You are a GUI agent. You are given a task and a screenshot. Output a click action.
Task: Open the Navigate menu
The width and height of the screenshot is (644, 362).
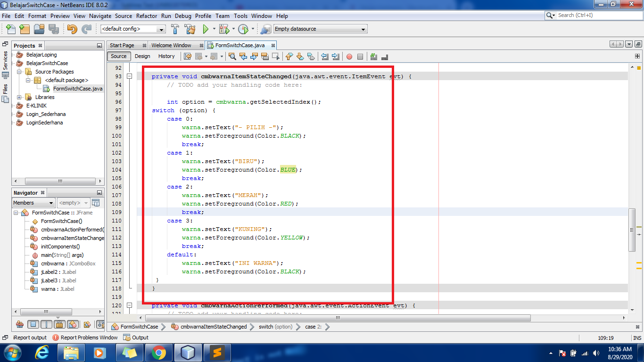100,16
